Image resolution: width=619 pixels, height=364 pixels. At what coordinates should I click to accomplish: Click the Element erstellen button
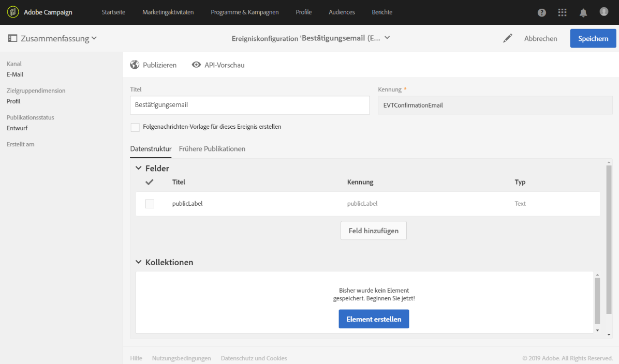tap(374, 319)
